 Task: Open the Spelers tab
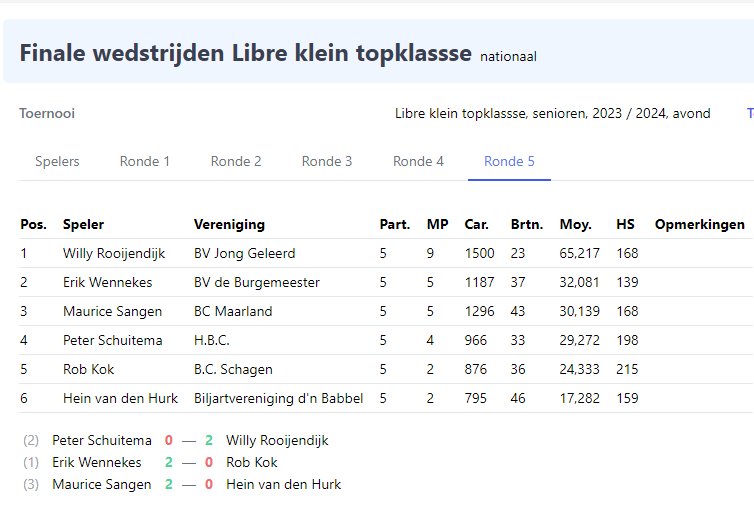point(57,161)
